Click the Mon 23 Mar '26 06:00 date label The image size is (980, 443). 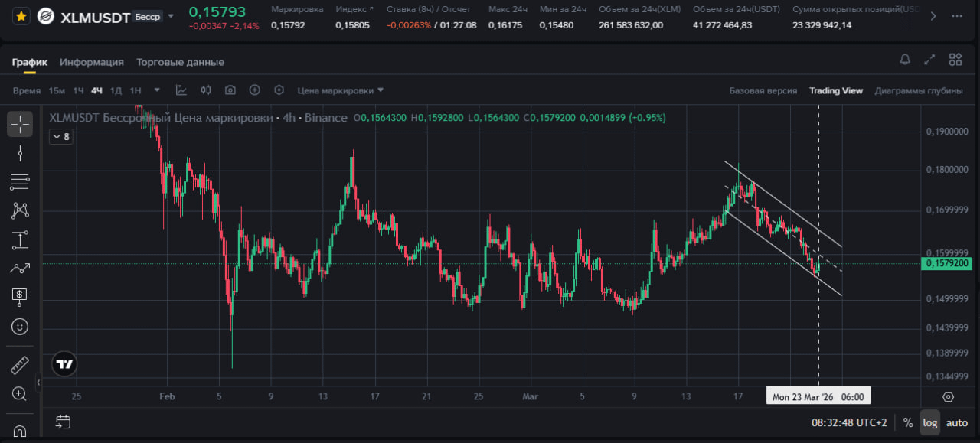(x=818, y=397)
